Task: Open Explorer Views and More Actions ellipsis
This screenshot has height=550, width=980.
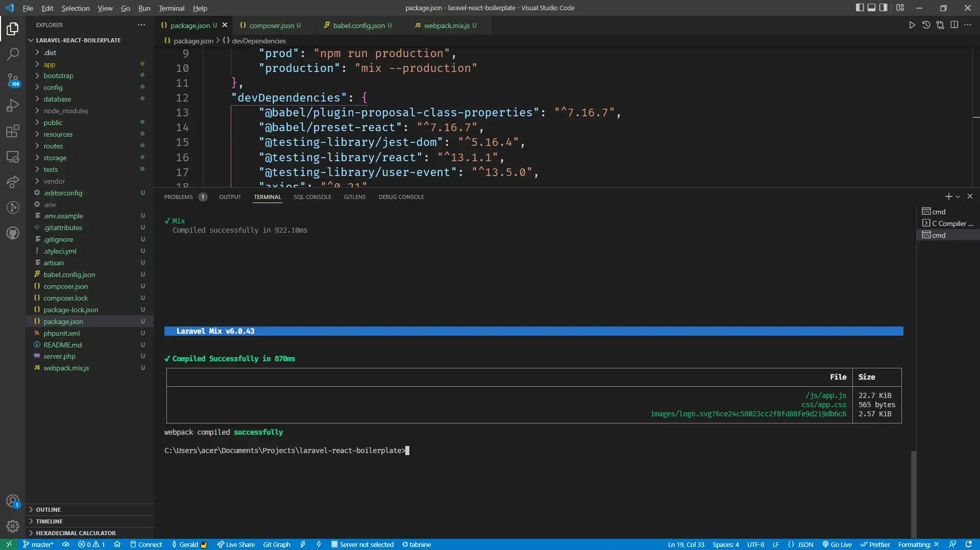Action: pyautogui.click(x=141, y=25)
